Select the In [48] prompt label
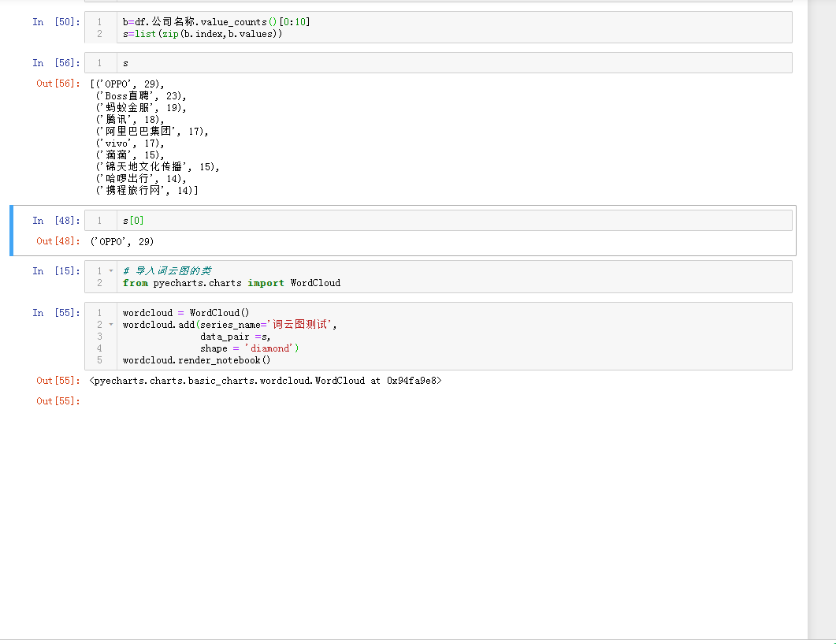836x644 pixels. [56, 221]
